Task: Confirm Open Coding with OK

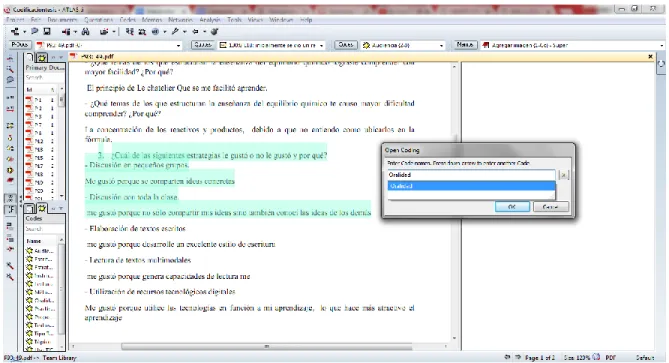Action: click(512, 207)
